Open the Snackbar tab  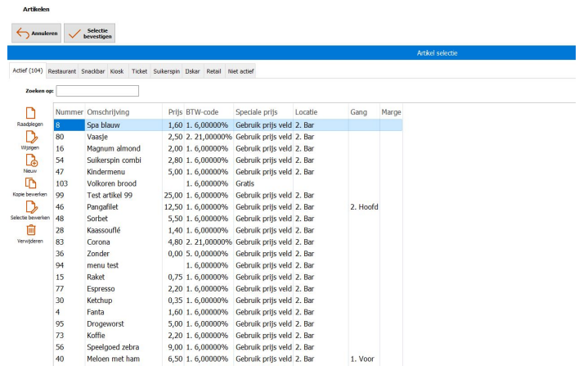[93, 71]
